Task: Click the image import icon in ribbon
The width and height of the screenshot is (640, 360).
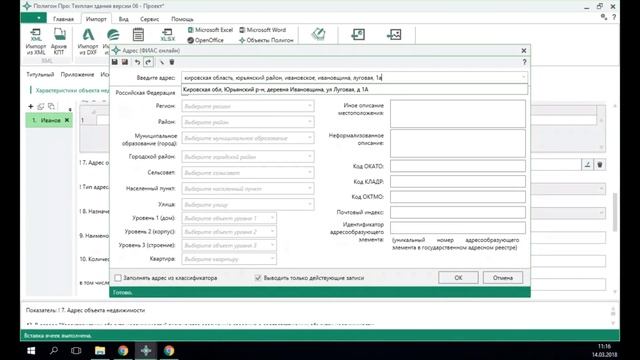Action: (394, 34)
